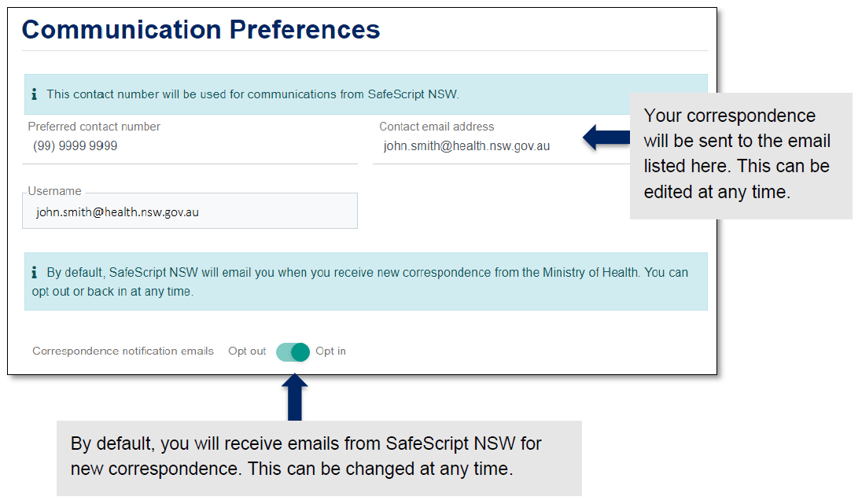Viewport: 862px width, 504px height.
Task: Click the Contact email address label
Action: coord(437,127)
